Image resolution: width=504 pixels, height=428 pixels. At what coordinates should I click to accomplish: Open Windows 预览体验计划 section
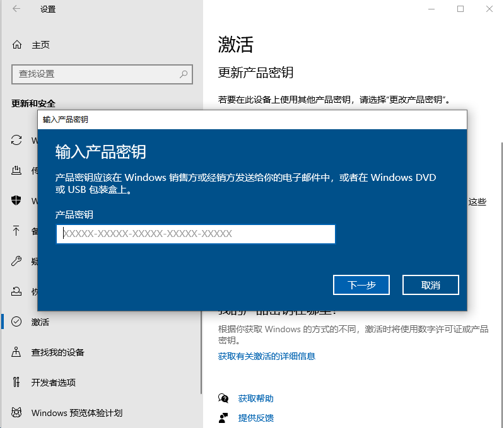click(76, 413)
